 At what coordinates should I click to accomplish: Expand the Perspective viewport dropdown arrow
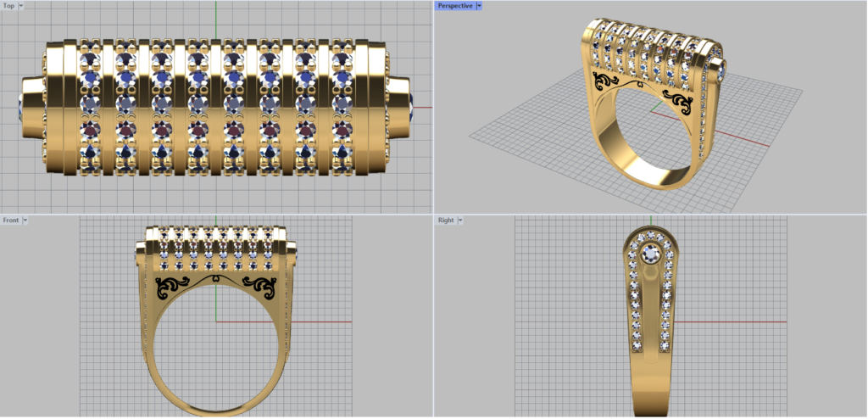pyautogui.click(x=479, y=6)
